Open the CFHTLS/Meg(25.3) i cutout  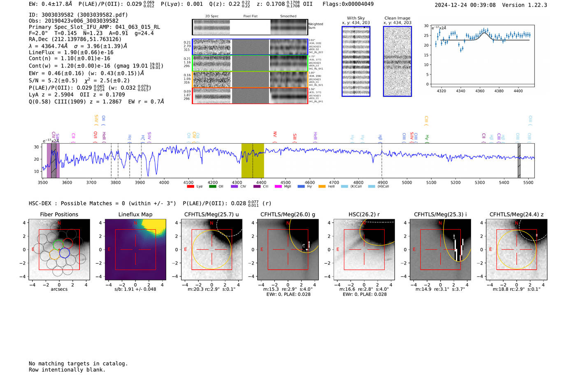click(440, 250)
